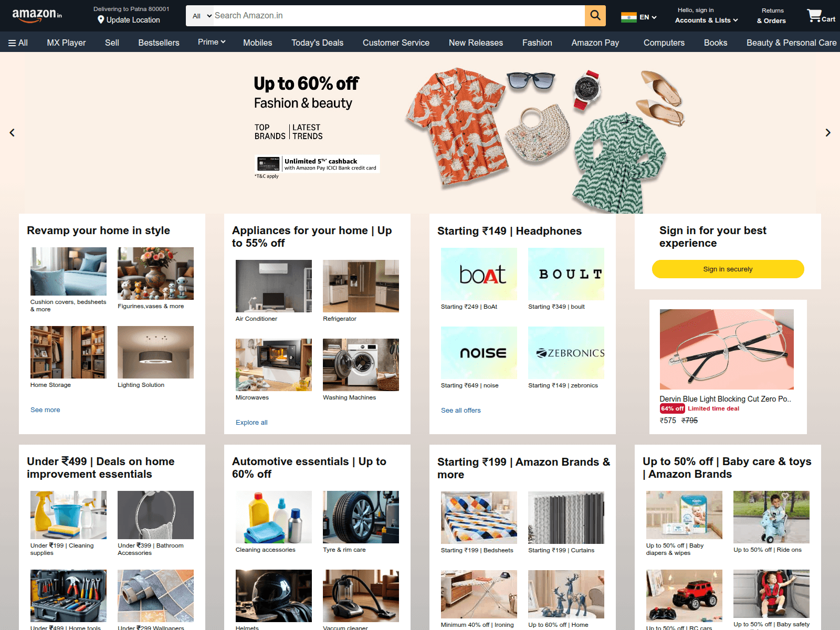Open Refrigerator thumbnail
Screen dimensions: 840x630
(x=361, y=286)
